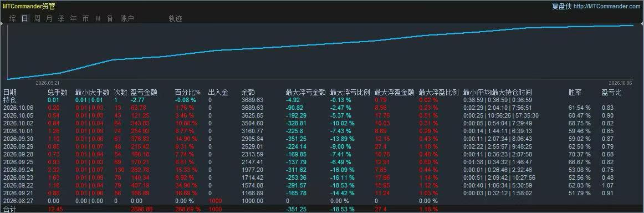
Task: Select the 日 daily view tab
Action: (25, 18)
